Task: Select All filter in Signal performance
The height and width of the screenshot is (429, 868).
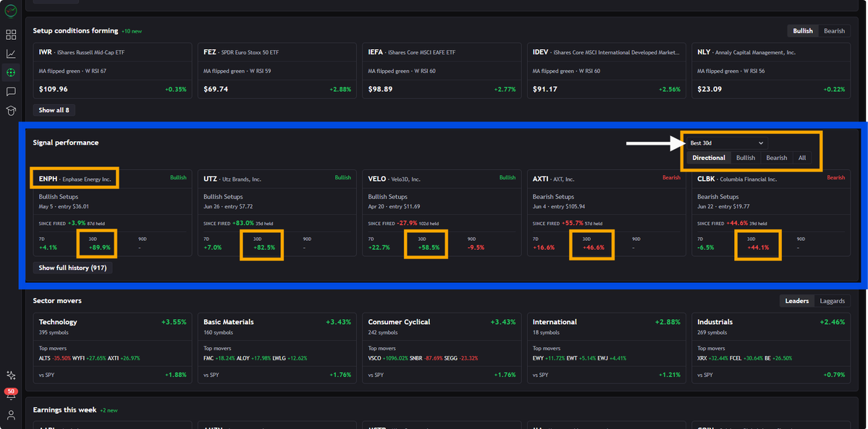Action: tap(802, 158)
